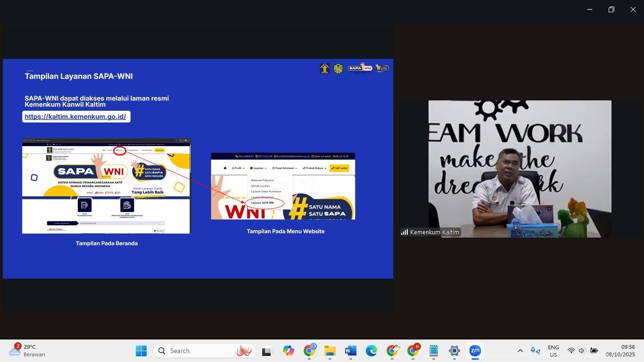Open the kaltim.kemenkum.go.id link
Viewport: 644px width, 362px height.
pos(75,116)
